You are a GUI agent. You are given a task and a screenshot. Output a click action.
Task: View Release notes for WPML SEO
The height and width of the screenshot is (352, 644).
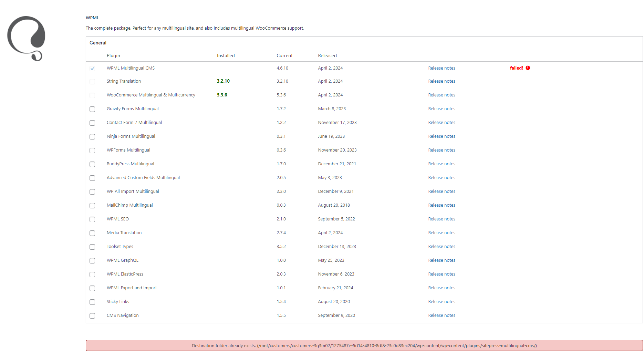pos(442,219)
